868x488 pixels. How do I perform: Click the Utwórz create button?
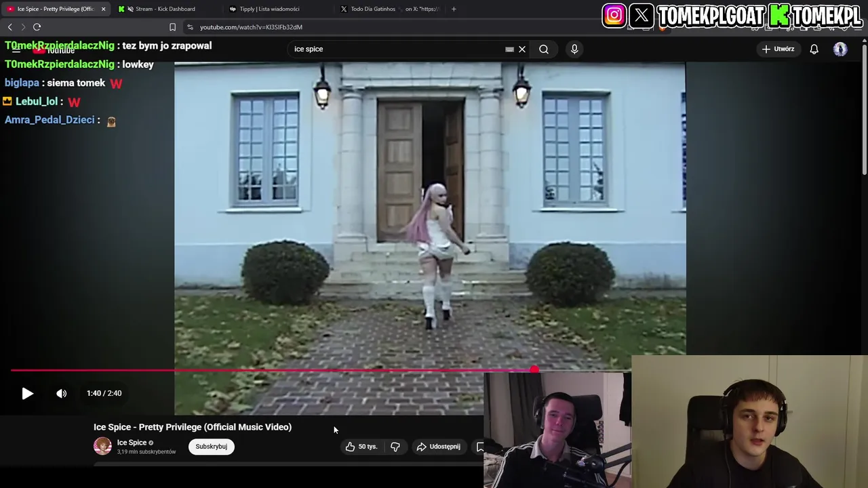click(778, 49)
